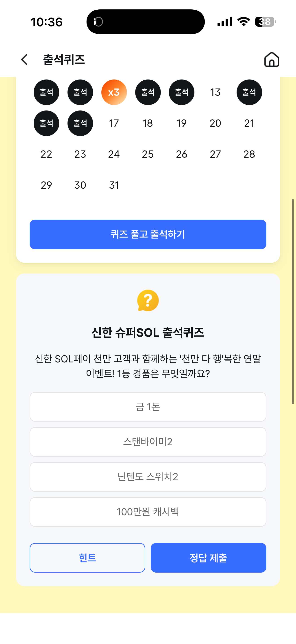Tap the yellow question mark icon
The width and height of the screenshot is (296, 644).
148,300
